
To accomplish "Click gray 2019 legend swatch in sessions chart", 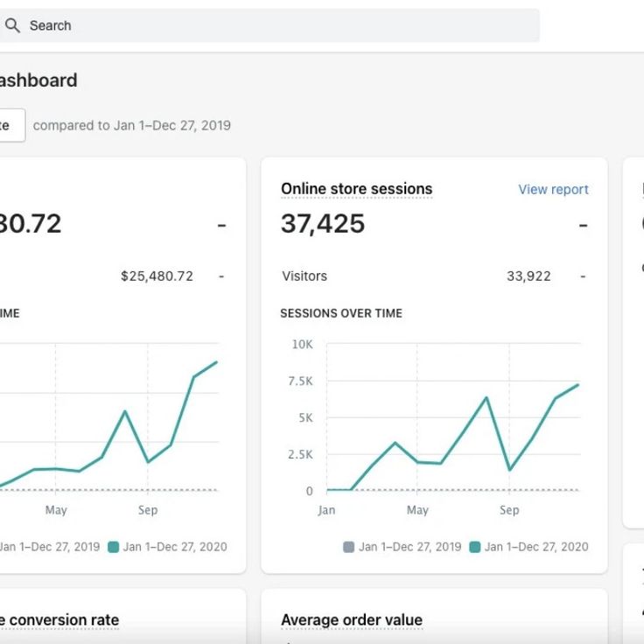I will pos(349,547).
